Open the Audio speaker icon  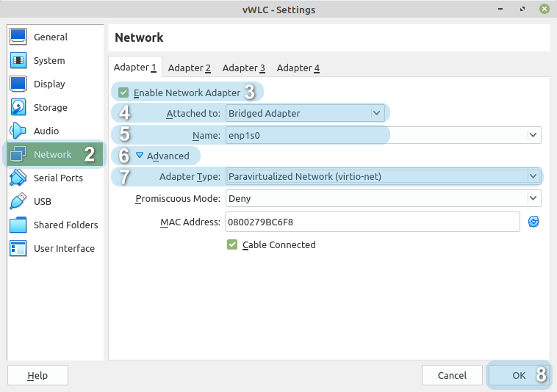point(18,131)
